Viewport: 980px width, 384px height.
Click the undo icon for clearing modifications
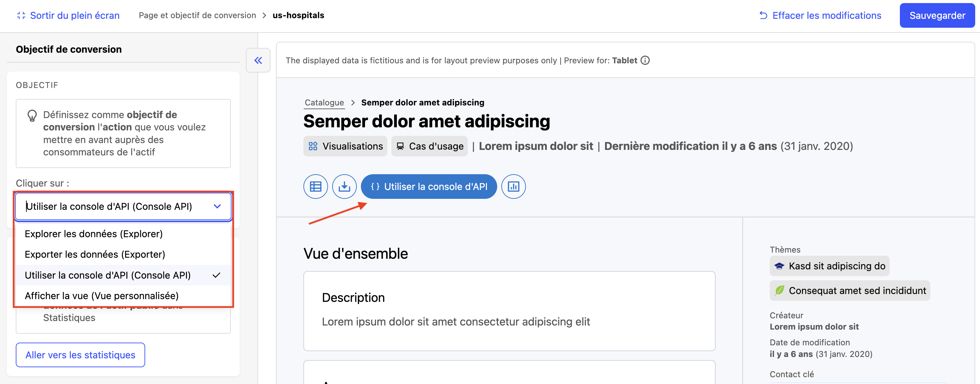(x=763, y=16)
